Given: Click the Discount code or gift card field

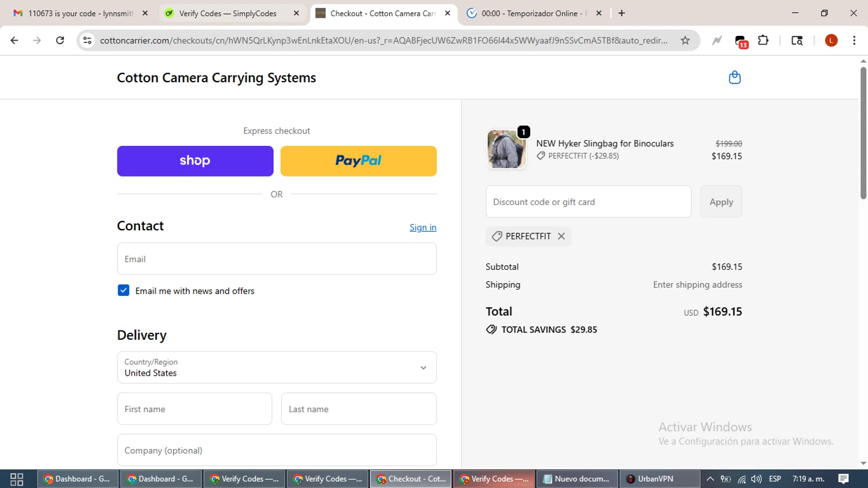Looking at the screenshot, I should pos(589,202).
